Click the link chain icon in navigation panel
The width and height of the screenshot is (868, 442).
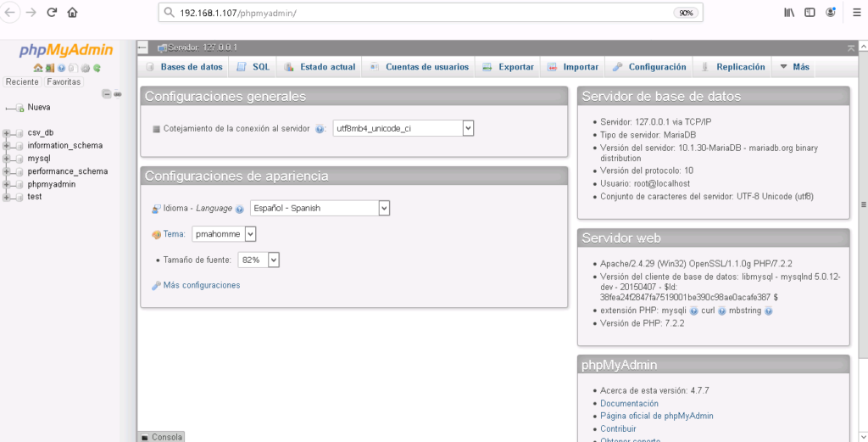click(x=118, y=93)
